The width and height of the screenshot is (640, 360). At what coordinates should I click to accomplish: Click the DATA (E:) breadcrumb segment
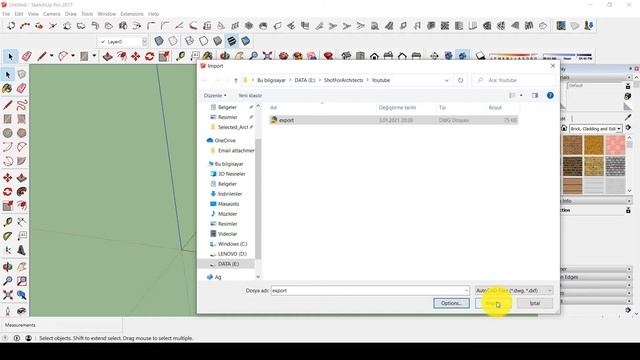[305, 80]
